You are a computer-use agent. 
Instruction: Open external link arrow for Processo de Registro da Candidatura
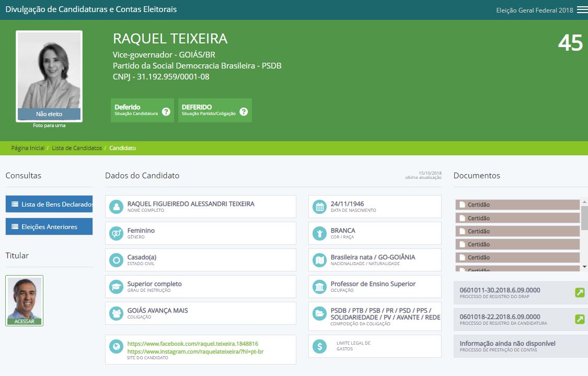[x=580, y=319]
